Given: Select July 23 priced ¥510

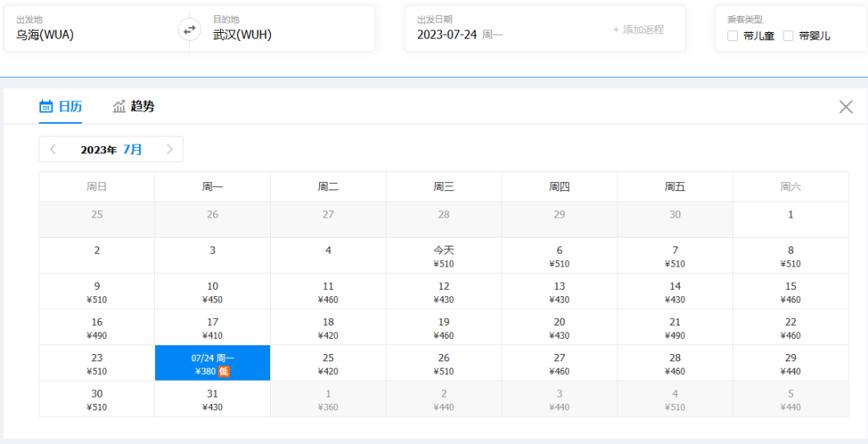Looking at the screenshot, I should click(x=97, y=363).
